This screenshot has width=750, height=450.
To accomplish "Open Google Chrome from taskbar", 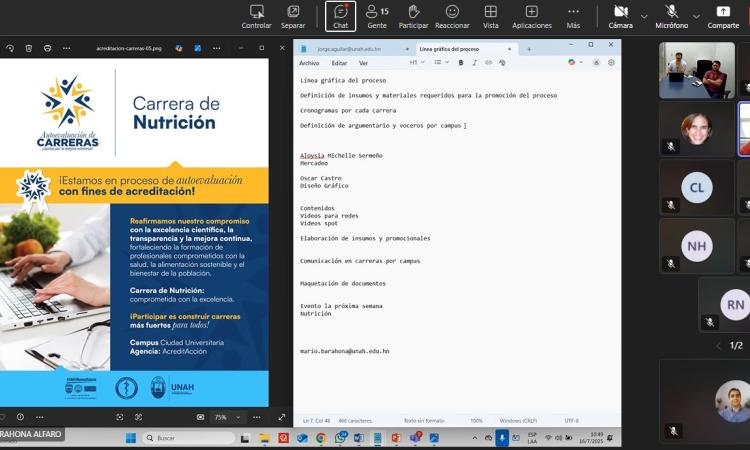I will point(321,438).
